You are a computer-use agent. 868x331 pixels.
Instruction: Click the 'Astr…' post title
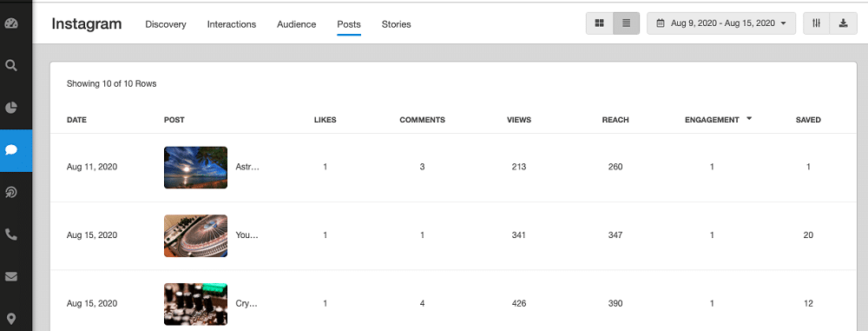click(x=247, y=167)
